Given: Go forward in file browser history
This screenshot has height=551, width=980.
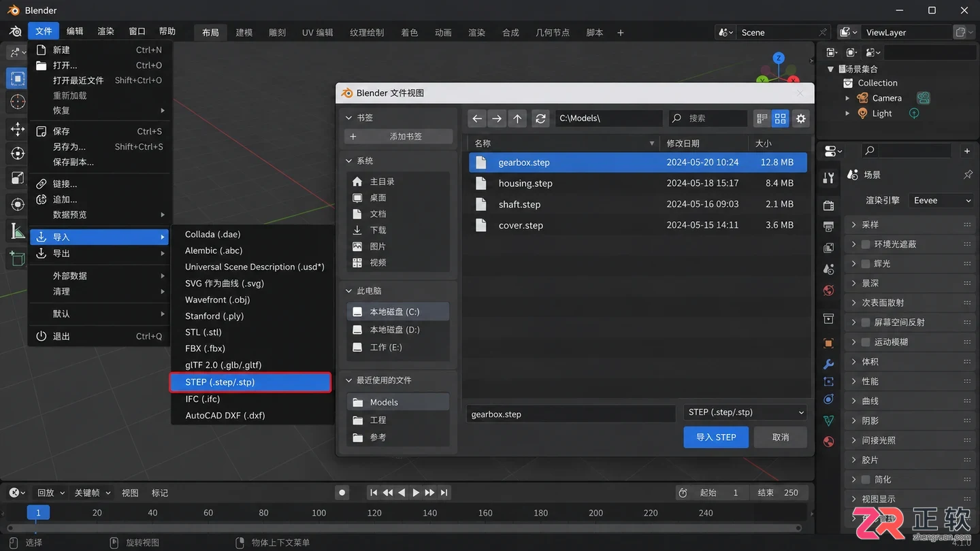Looking at the screenshot, I should pos(497,118).
